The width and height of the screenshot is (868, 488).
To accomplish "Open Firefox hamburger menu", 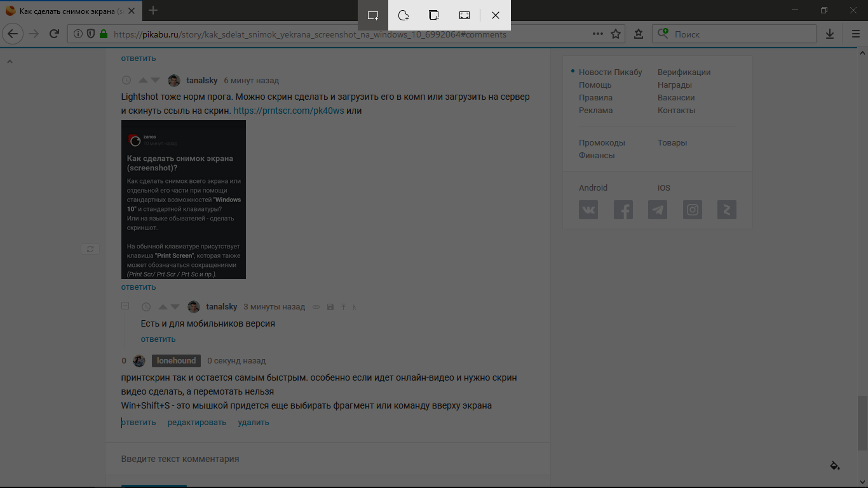I will (855, 34).
